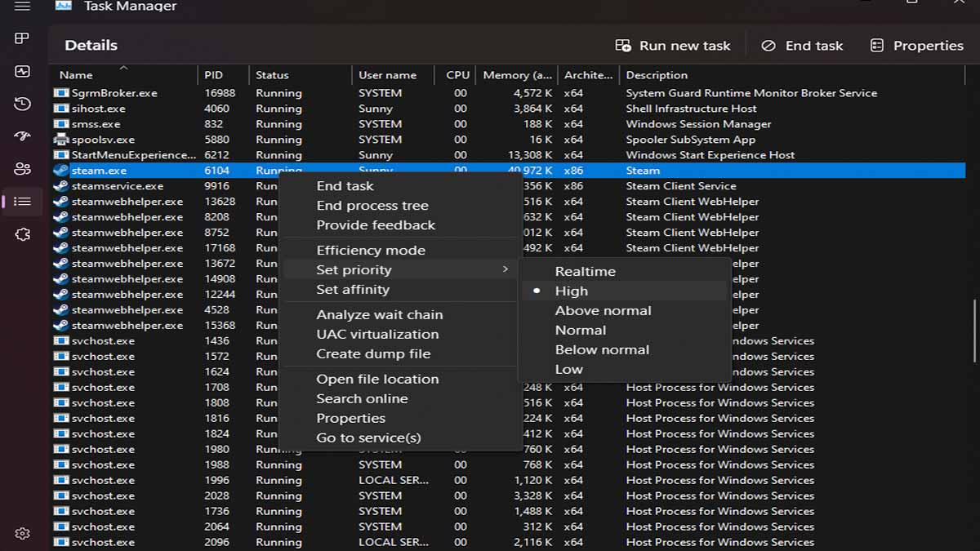This screenshot has height=551, width=980.
Task: Sort processes by the Name column header
Action: click(x=75, y=74)
